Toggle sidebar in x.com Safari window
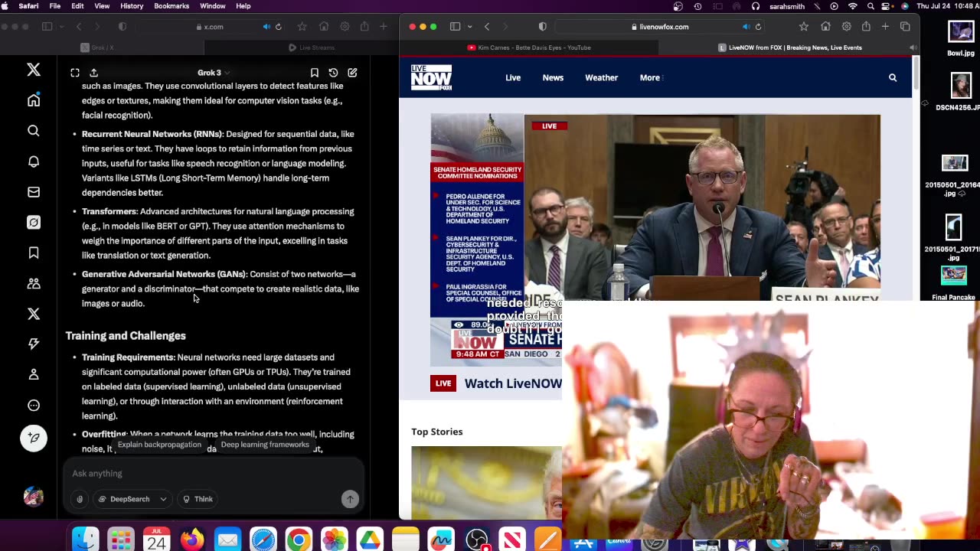 pos(47,27)
